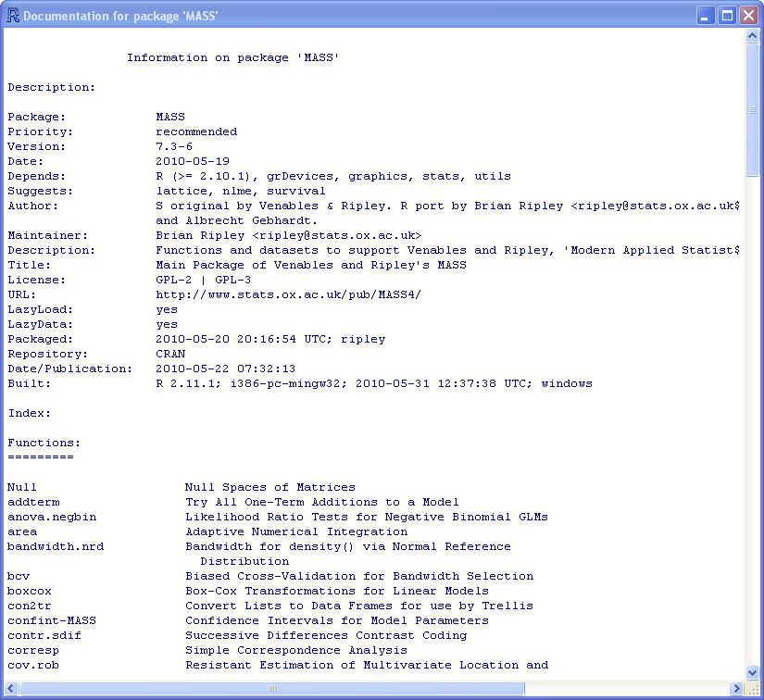Click the vertical scrollbar thumb
The image size is (764, 700).
[x=752, y=109]
